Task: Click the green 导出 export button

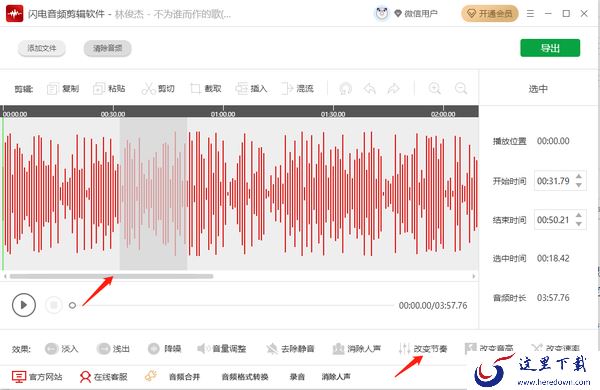Action: (550, 48)
